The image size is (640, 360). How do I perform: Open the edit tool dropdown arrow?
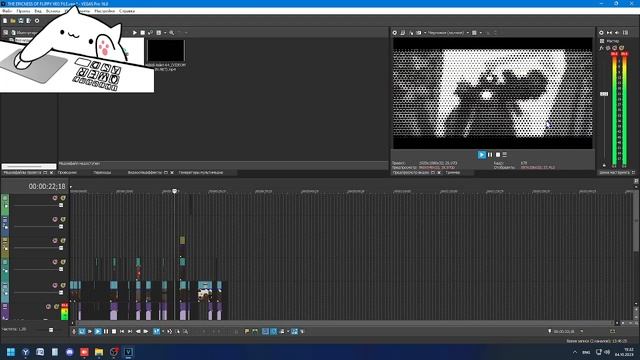tap(163, 331)
